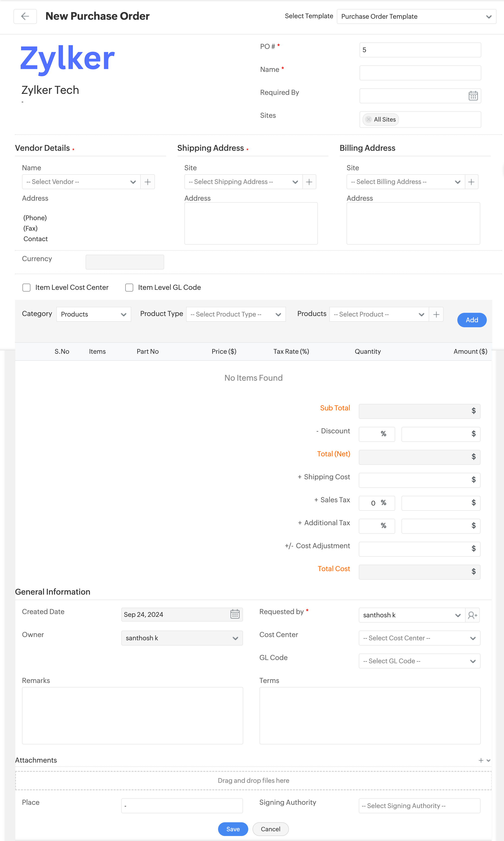Expand the Select Cost Center dropdown
This screenshot has height=841, width=504.
point(419,638)
